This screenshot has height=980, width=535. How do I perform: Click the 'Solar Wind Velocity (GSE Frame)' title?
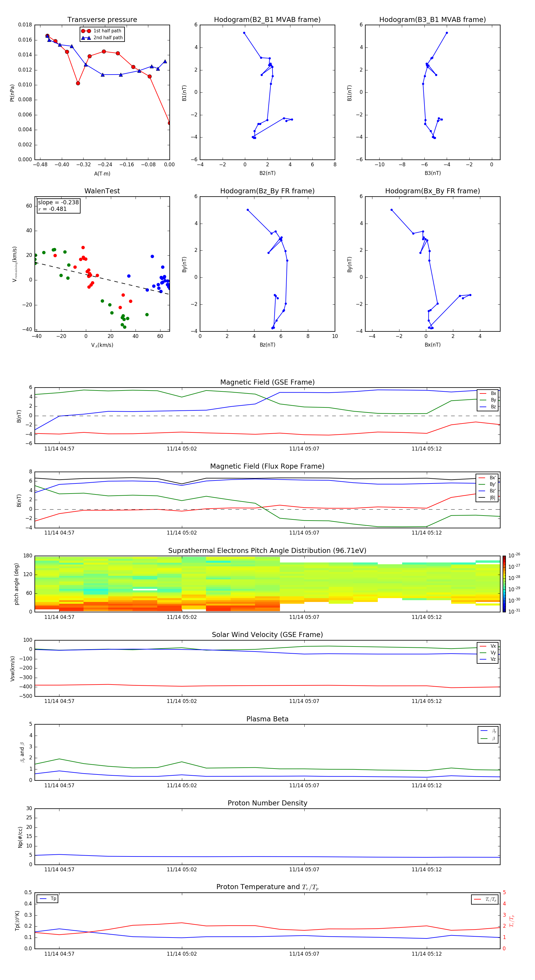coord(267,635)
